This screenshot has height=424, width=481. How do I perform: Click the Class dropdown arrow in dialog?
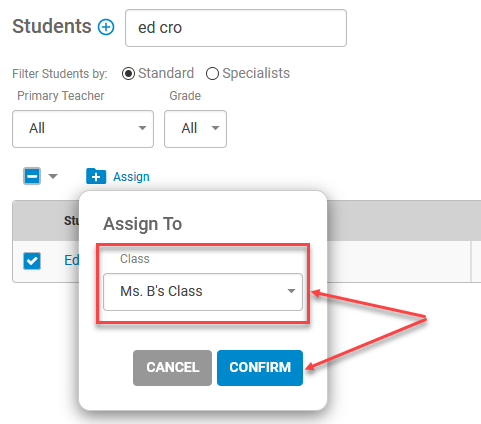pyautogui.click(x=291, y=291)
